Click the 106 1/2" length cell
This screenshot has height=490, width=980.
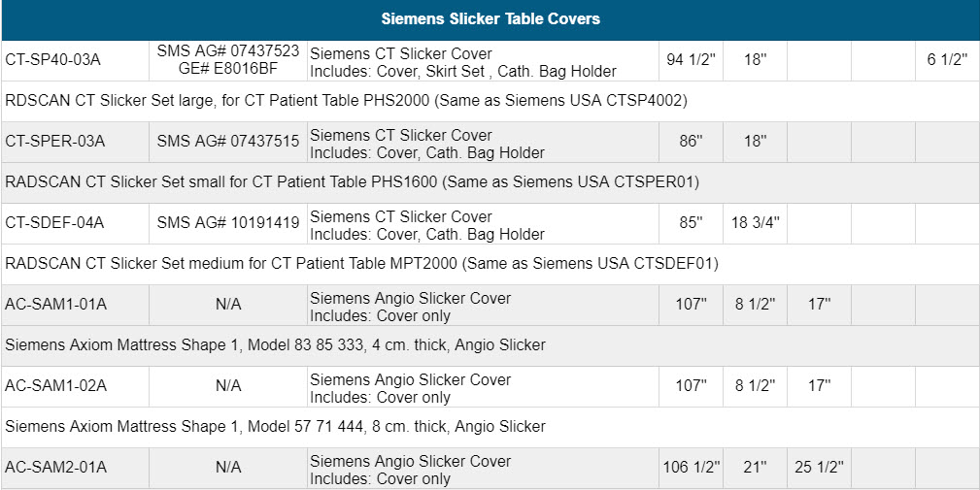click(x=691, y=469)
